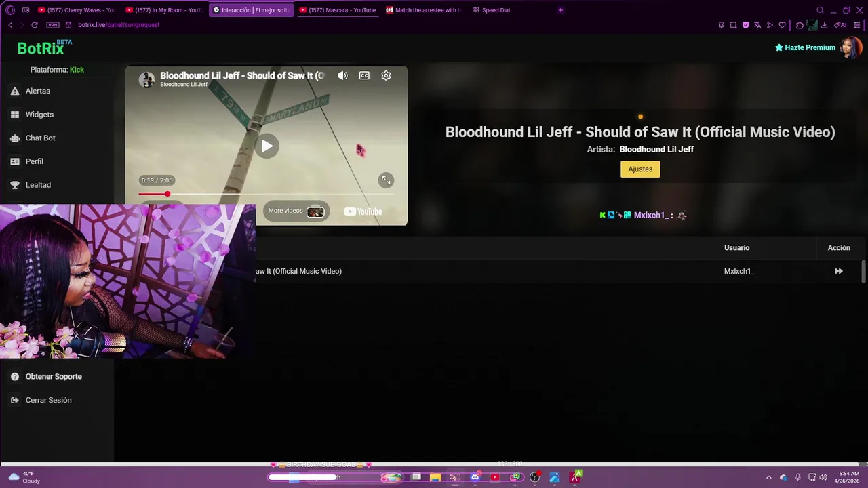868x488 pixels.
Task: Click the translate page icon
Action: 757,25
